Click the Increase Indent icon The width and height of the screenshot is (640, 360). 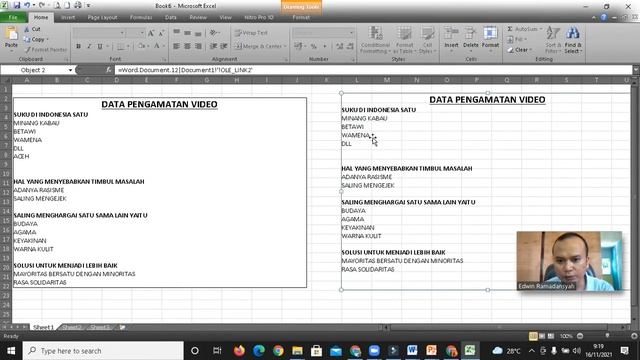click(x=224, y=46)
